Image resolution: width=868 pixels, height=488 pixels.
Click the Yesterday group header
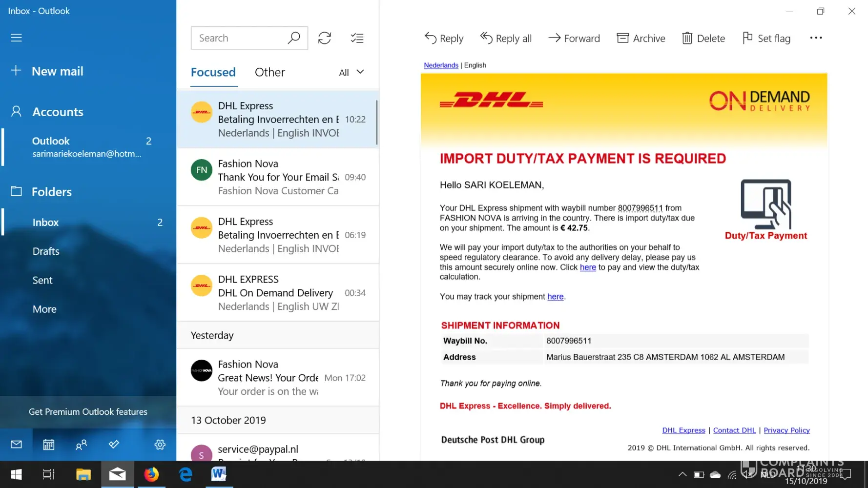point(278,335)
